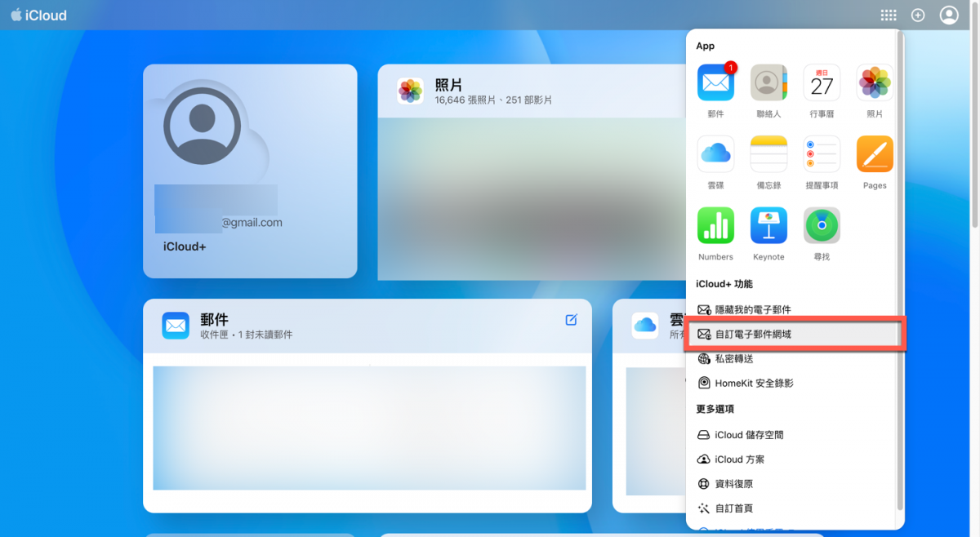Click the @gmail.com address text
Screen dimensions: 980x537
252,222
